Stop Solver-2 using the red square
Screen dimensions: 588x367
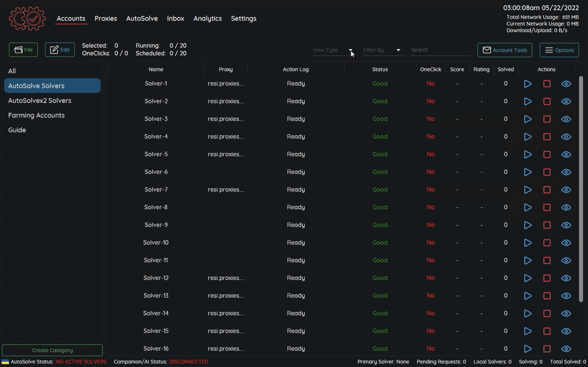(547, 101)
